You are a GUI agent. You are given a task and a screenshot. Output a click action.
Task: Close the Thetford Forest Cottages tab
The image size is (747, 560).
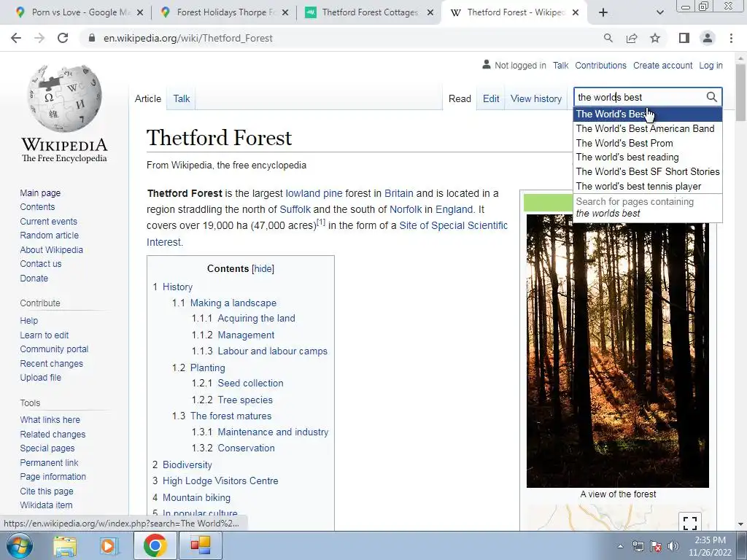pyautogui.click(x=430, y=12)
